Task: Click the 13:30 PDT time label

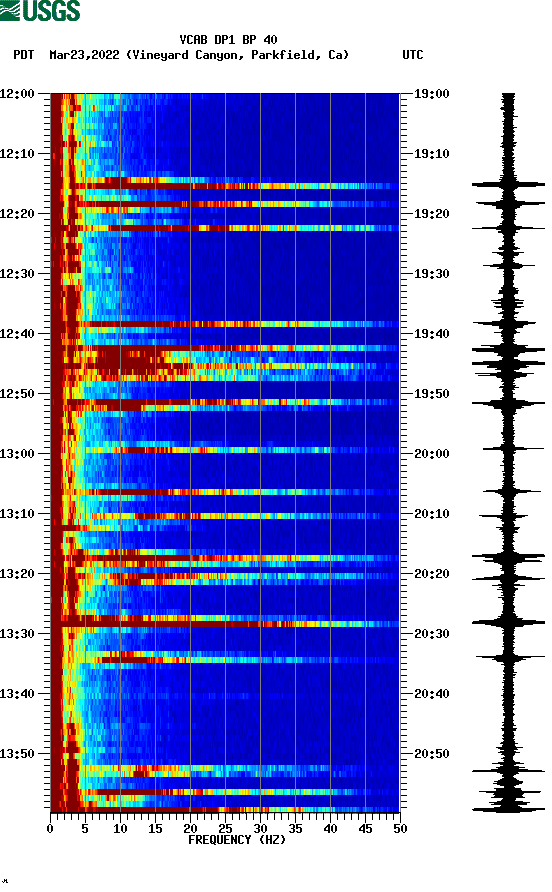Action: [17, 634]
